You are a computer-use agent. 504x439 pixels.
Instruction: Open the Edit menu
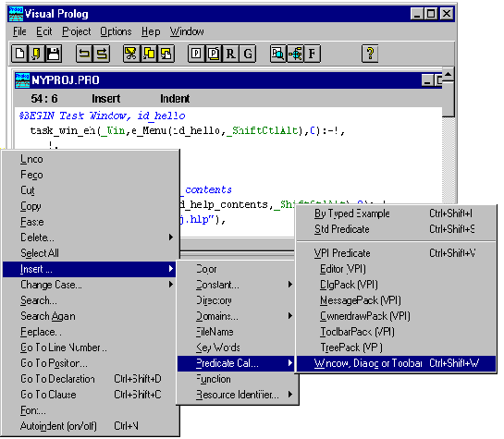(43, 31)
